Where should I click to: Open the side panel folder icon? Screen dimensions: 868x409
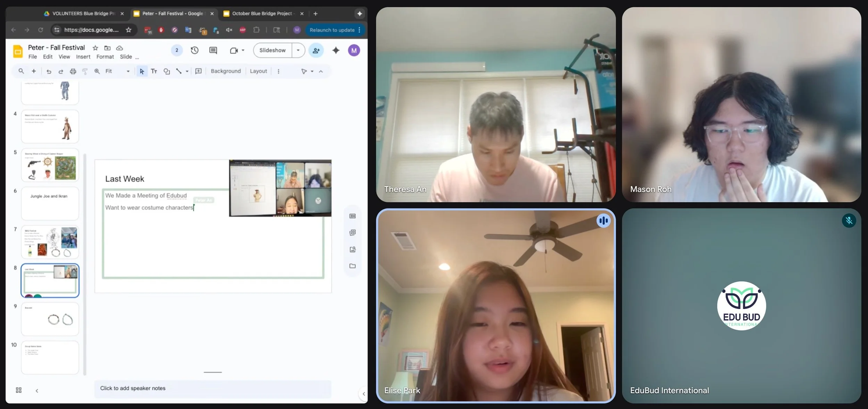(x=352, y=266)
